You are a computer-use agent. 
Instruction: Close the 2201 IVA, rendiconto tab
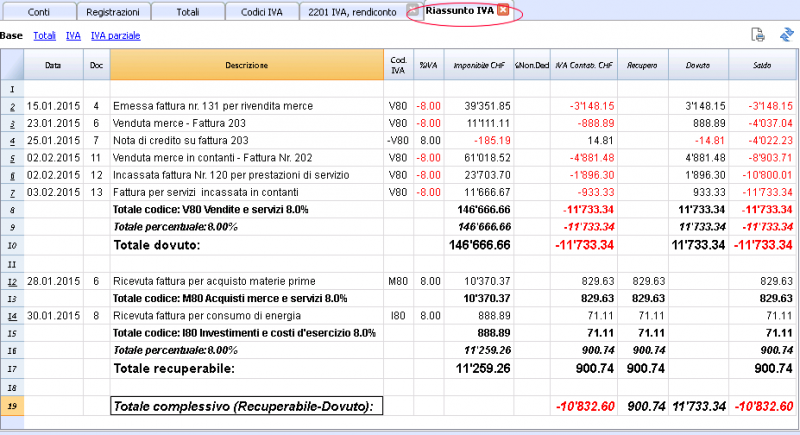tap(414, 10)
